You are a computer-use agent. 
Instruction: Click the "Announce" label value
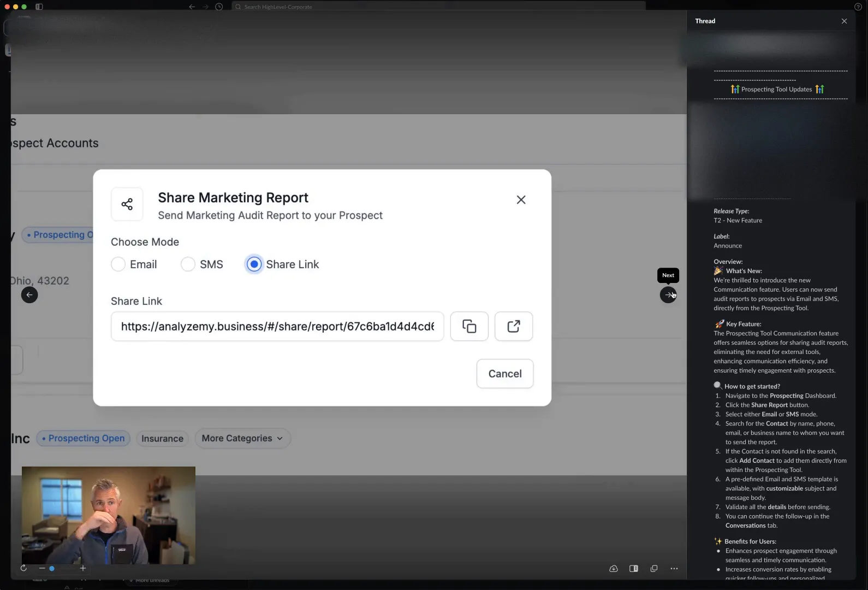click(x=728, y=246)
